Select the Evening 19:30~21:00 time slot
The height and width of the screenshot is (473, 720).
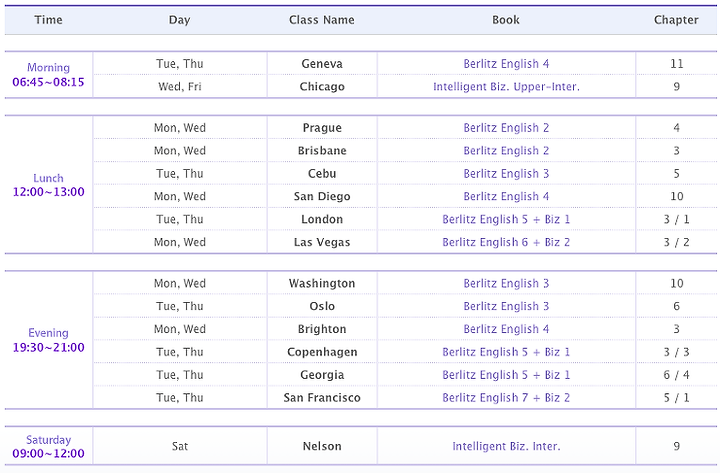click(x=48, y=340)
